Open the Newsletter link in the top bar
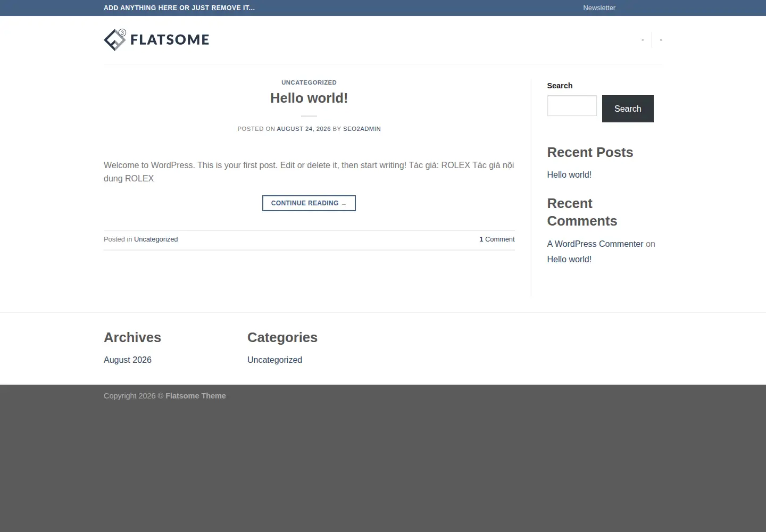This screenshot has width=766, height=532. [x=599, y=8]
